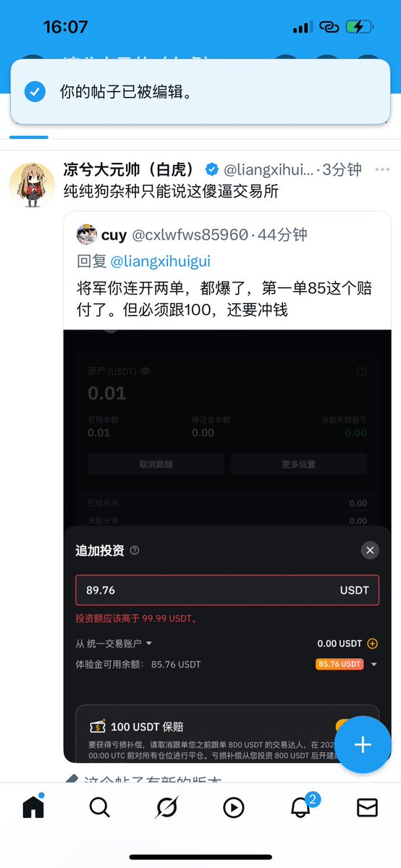The image size is (401, 868).
Task: Tap the orange plus beside 0.00 USDT
Action: (x=373, y=644)
